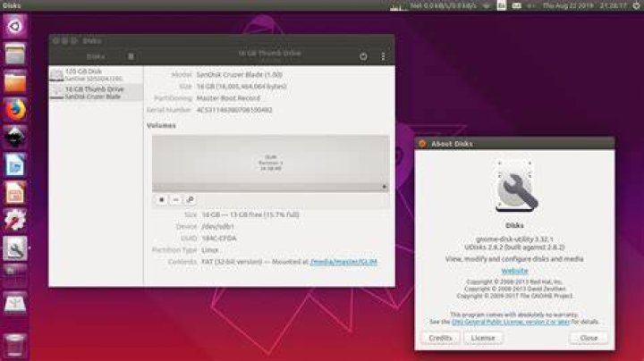The width and height of the screenshot is (644, 361).
Task: Click the /dev/sdb1 device value
Action: pyautogui.click(x=217, y=226)
